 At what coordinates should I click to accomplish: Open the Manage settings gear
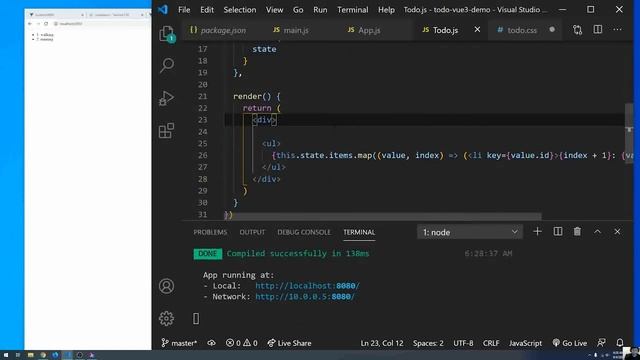(167, 318)
